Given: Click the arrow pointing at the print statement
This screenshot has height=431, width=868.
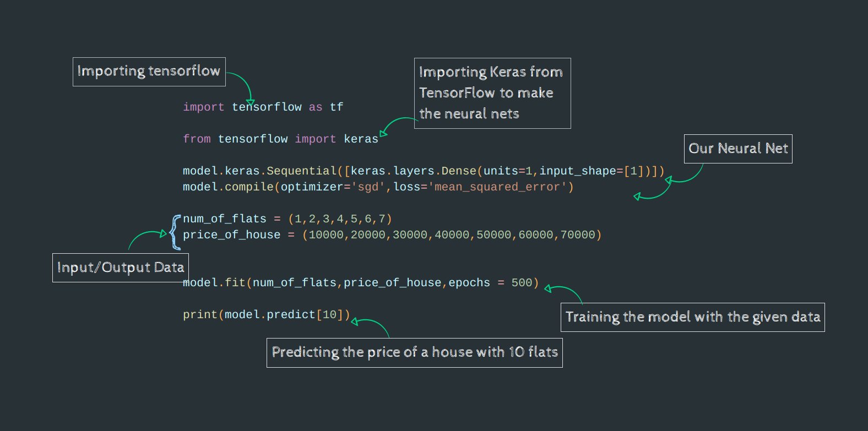Looking at the screenshot, I should (371, 324).
